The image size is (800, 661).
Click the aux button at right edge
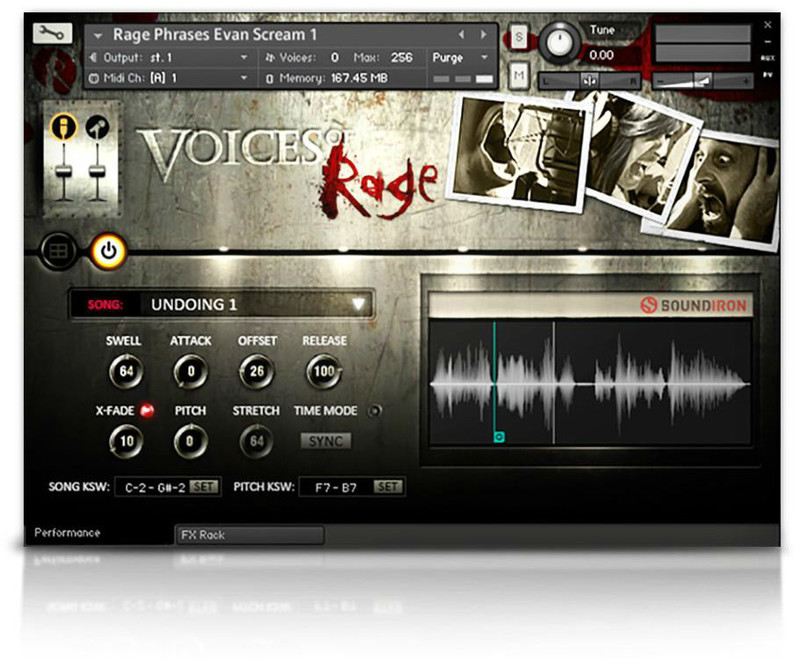point(767,58)
